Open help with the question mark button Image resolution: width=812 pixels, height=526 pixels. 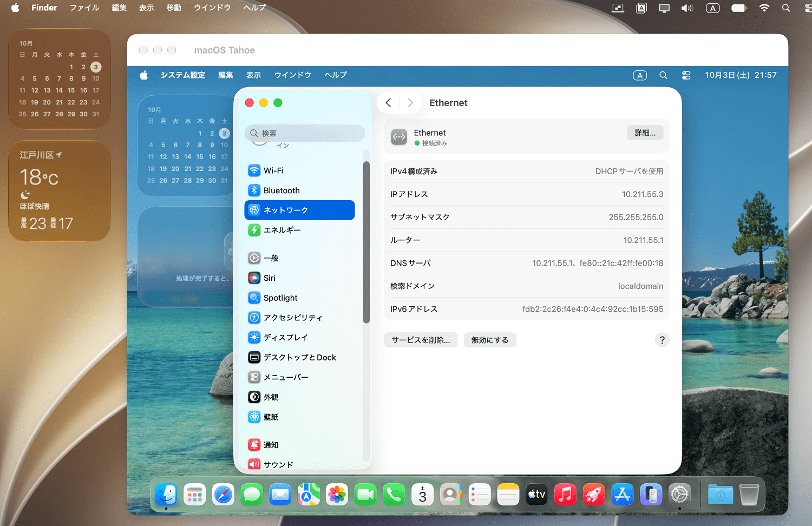(662, 340)
